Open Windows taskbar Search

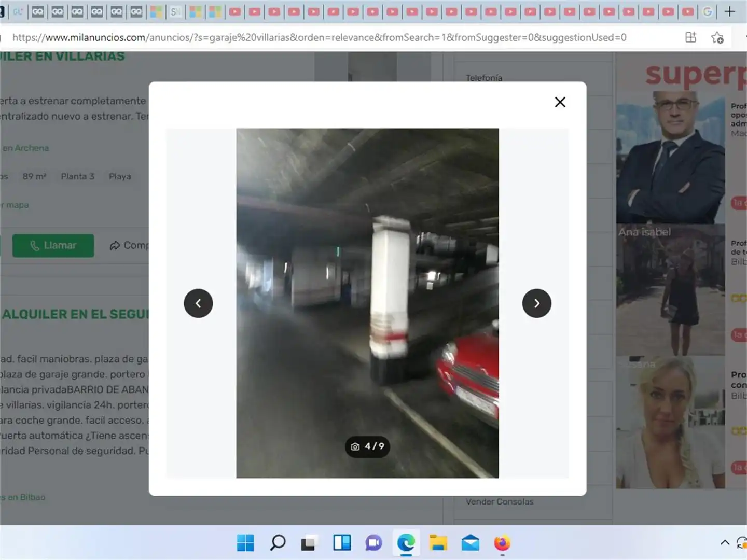(x=278, y=543)
